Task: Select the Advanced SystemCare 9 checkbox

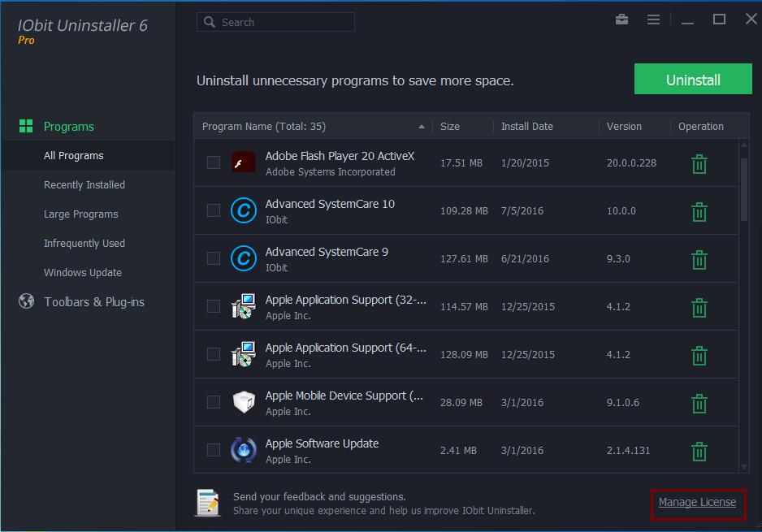Action: click(x=214, y=258)
